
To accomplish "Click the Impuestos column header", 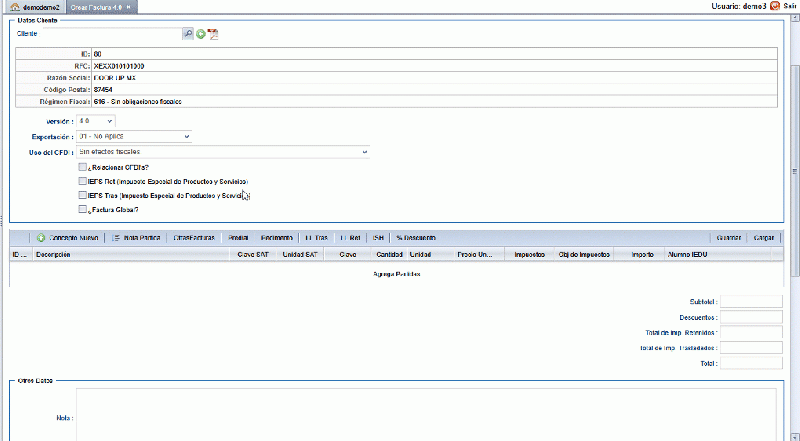I will tap(530, 254).
